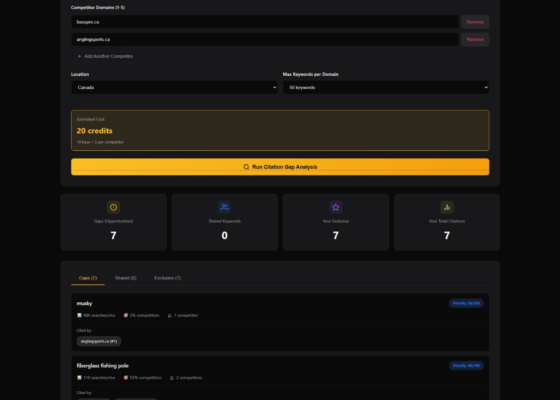Click the competitor icon in the musky row
The width and height of the screenshot is (560, 400).
click(170, 315)
